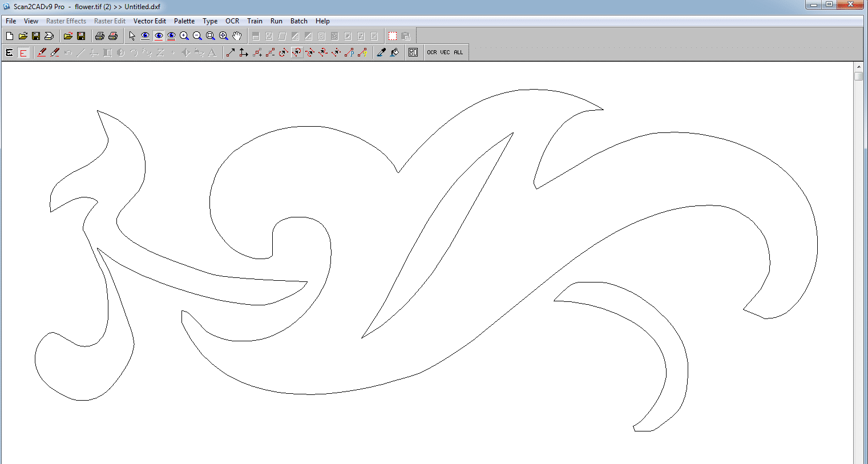Select the draw vector line tool
Viewport: 868px width, 464px height.
point(231,52)
